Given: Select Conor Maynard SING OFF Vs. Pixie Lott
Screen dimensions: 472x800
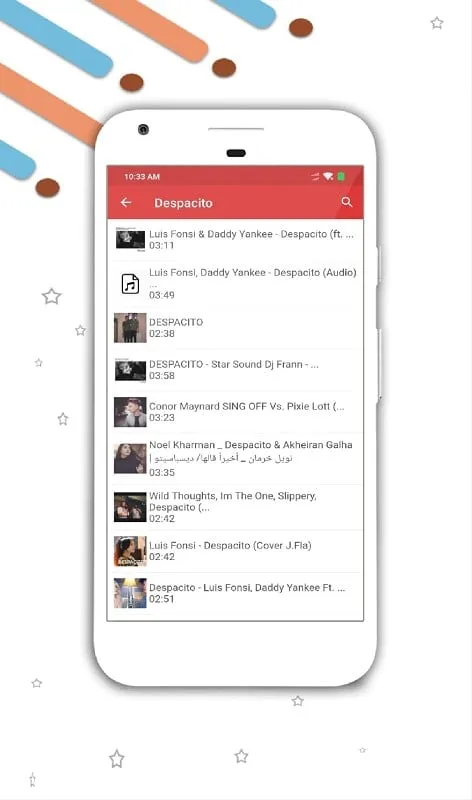Looking at the screenshot, I should point(246,407).
